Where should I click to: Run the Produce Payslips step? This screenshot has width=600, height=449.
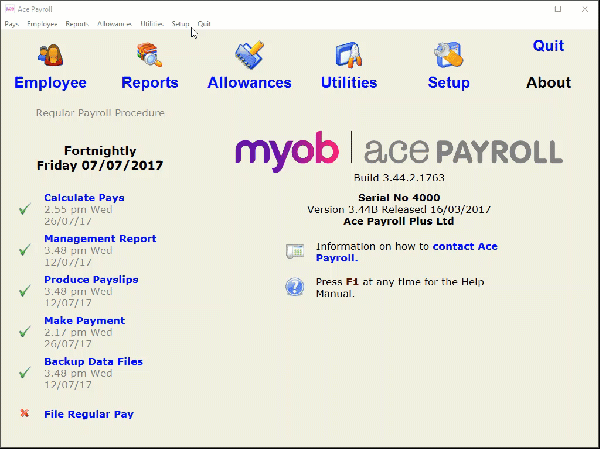click(x=91, y=279)
